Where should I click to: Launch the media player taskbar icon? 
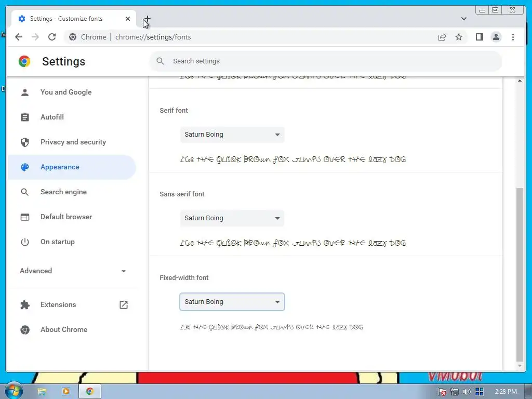tap(66, 392)
